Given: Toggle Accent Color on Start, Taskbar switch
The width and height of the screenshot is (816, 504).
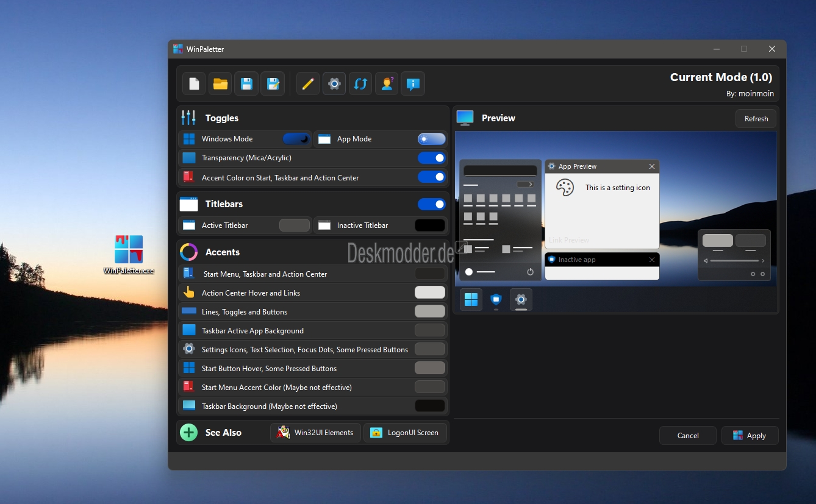Looking at the screenshot, I should [432, 177].
